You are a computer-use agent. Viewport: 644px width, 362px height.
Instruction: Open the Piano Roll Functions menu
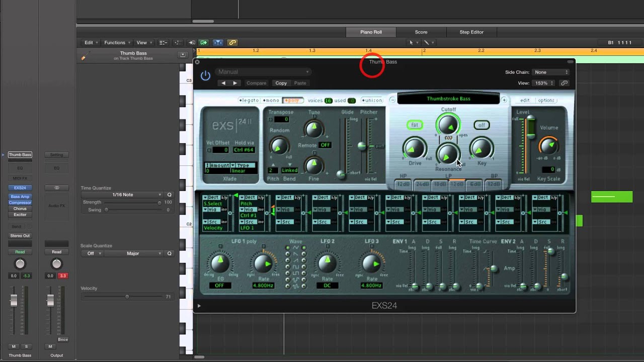click(x=117, y=43)
